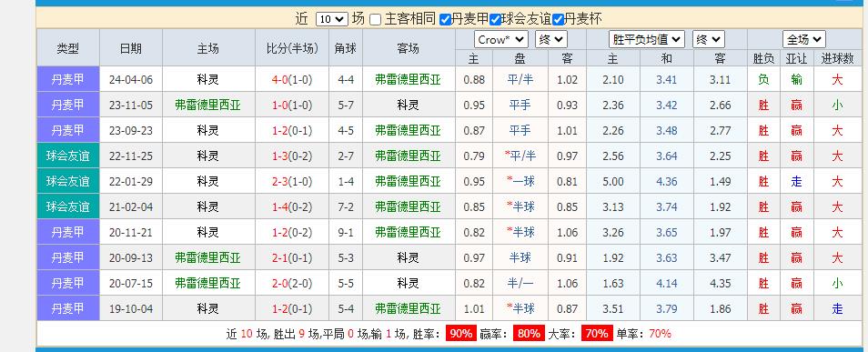Click the 进球数 column header
The image size is (868, 352).
pyautogui.click(x=837, y=58)
